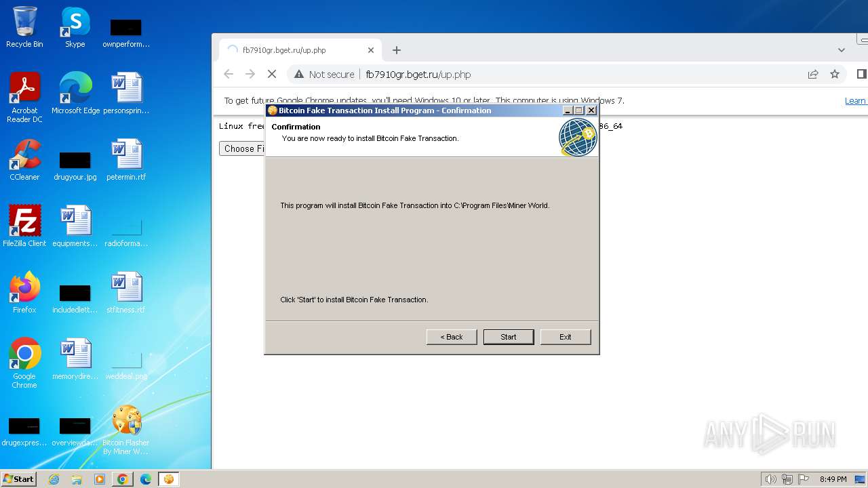Screen dimensions: 868x488
Task: Open Windows Media Player taskbar icon
Action: pyautogui.click(x=100, y=479)
